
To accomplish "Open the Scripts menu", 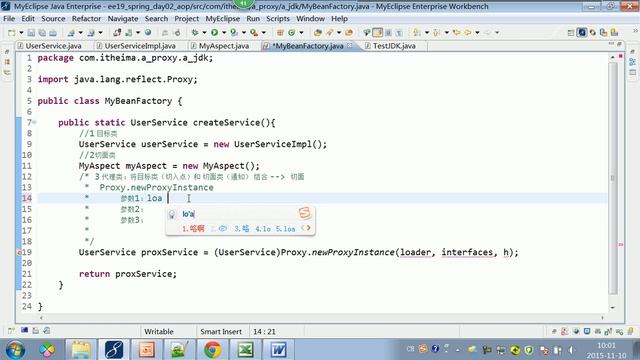I will click(x=278, y=19).
